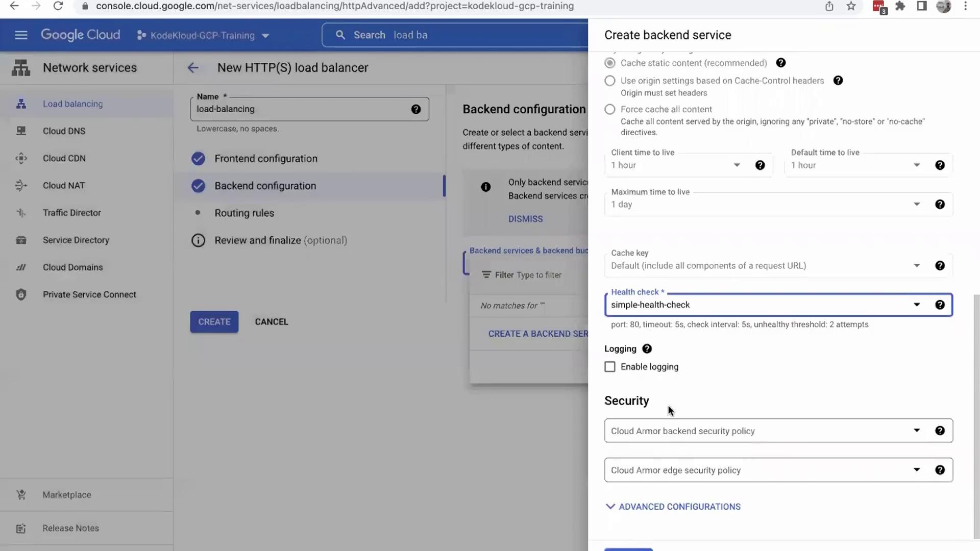Click the help icon beside Logging heading
Image resolution: width=980 pixels, height=551 pixels.
(x=647, y=349)
